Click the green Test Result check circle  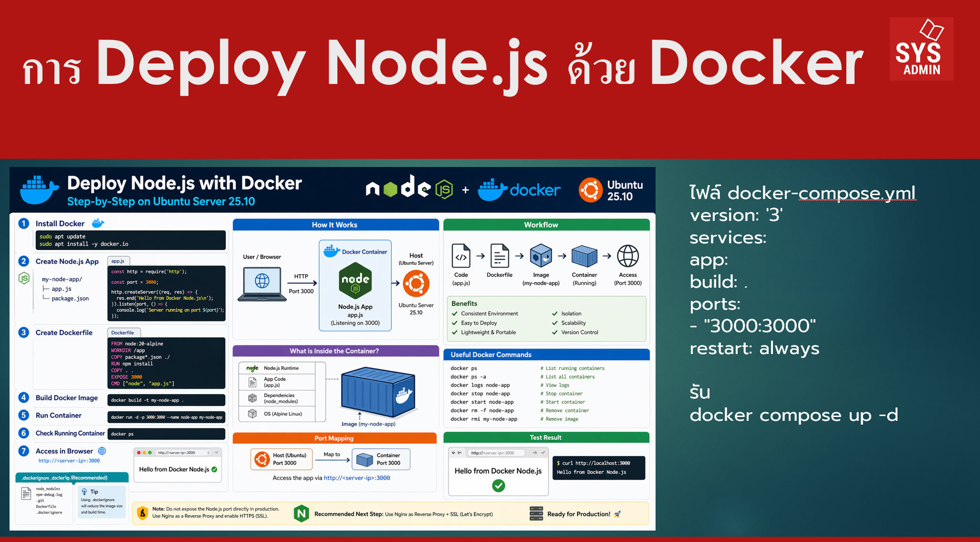coord(498,486)
